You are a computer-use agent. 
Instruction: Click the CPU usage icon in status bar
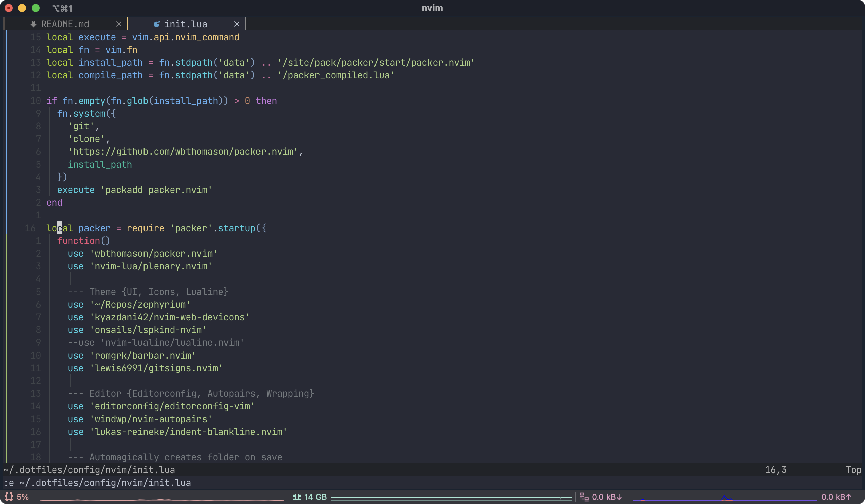(9, 497)
